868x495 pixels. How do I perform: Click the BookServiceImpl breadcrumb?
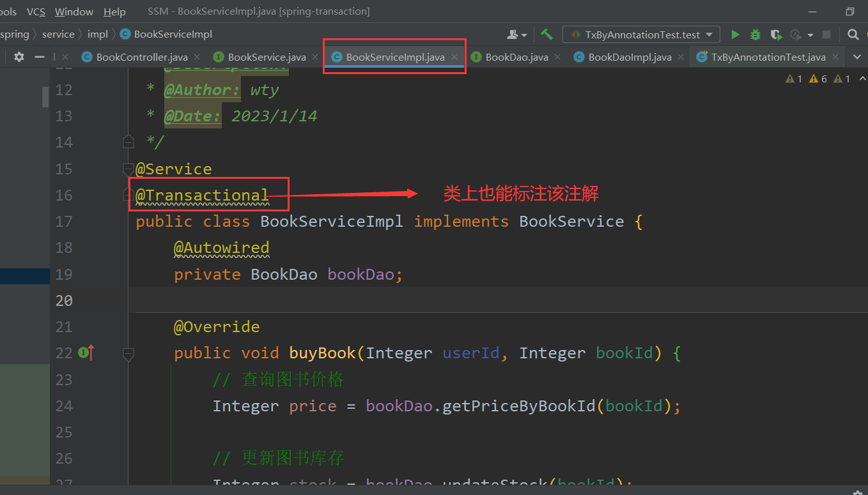pos(173,34)
